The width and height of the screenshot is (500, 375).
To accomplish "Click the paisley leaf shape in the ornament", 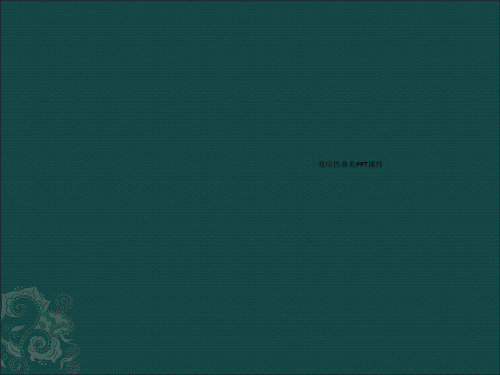I will (x=18, y=328).
